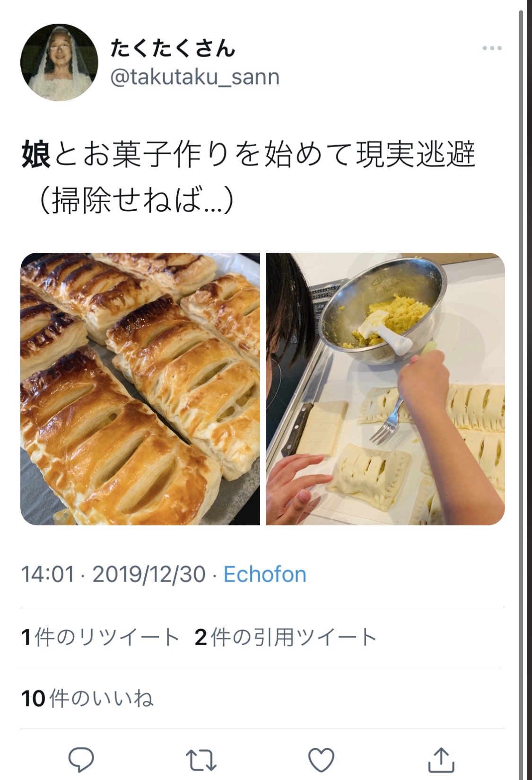Tap the retweet arrows icon
Screen dimensions: 532x780
[x=201, y=760]
